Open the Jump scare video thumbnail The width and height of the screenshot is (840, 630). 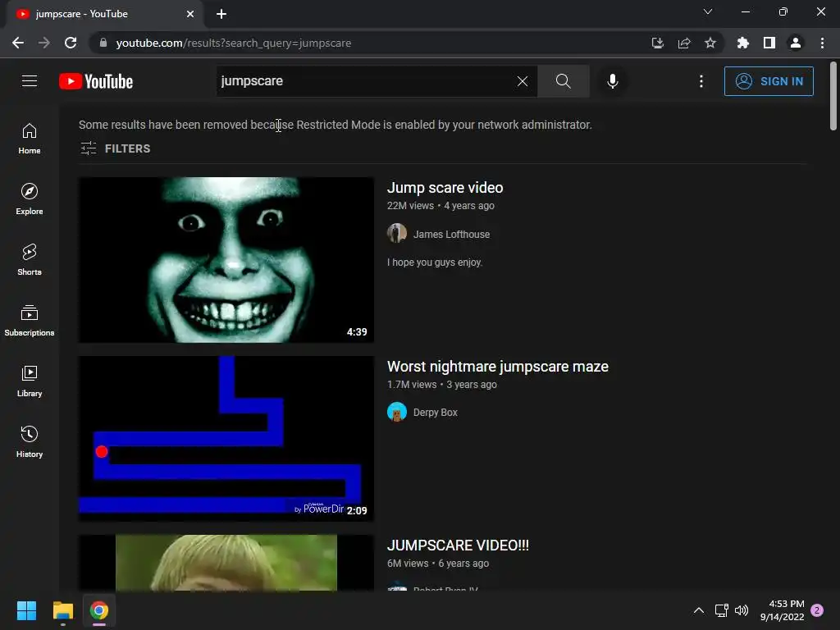[226, 260]
